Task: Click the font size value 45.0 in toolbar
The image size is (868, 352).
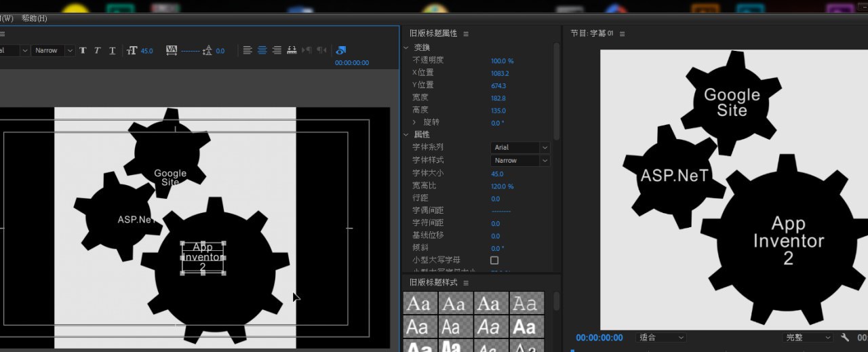Action: (146, 51)
